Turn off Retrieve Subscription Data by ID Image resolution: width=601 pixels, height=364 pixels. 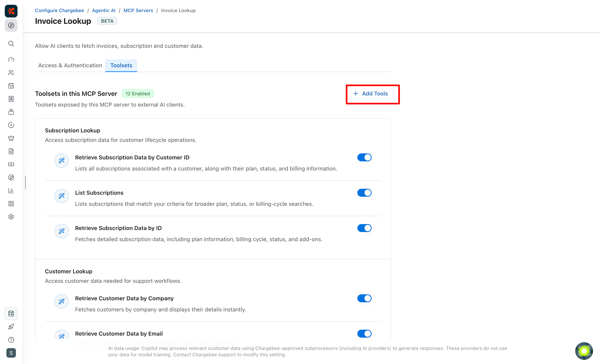pos(364,228)
